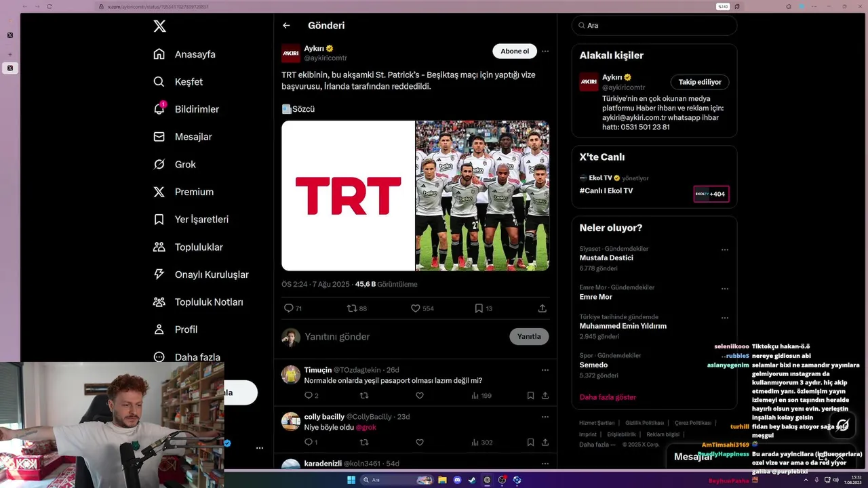Reload the page in the browser
This screenshot has height=488, width=868.
tap(50, 6)
